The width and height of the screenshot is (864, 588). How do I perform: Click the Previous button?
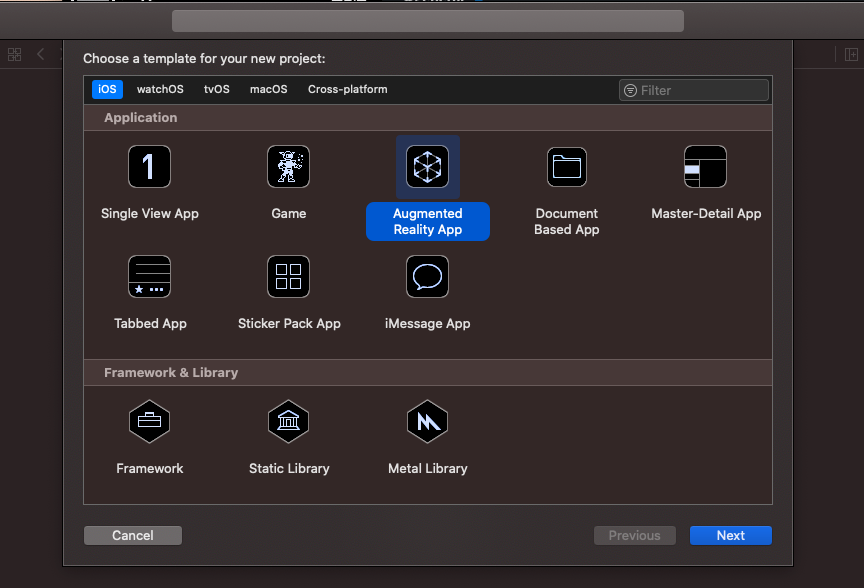(x=634, y=535)
